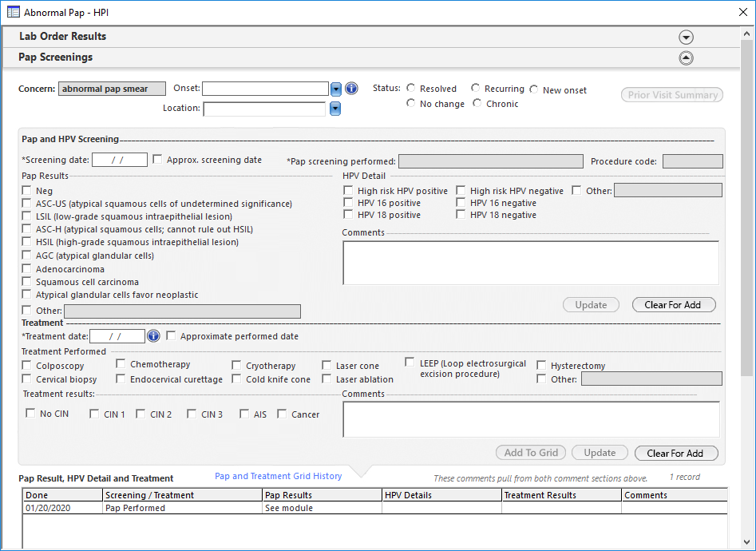The width and height of the screenshot is (756, 551).
Task: Click the HPV Detail Comments box
Action: click(531, 263)
